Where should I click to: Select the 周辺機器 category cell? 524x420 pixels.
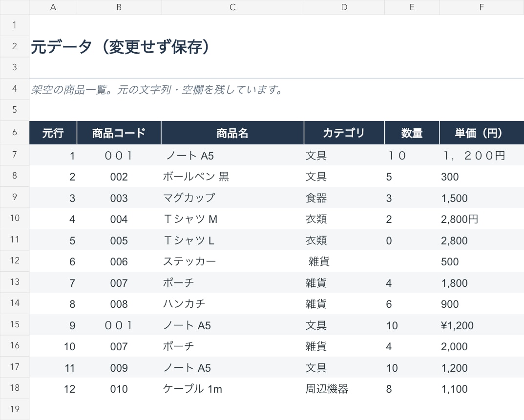(x=344, y=389)
